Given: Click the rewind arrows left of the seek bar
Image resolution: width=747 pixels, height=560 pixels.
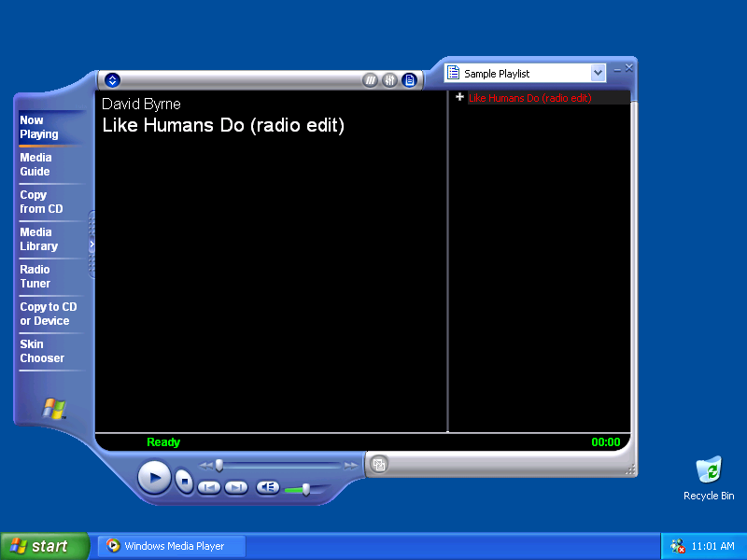Looking at the screenshot, I should (205, 466).
